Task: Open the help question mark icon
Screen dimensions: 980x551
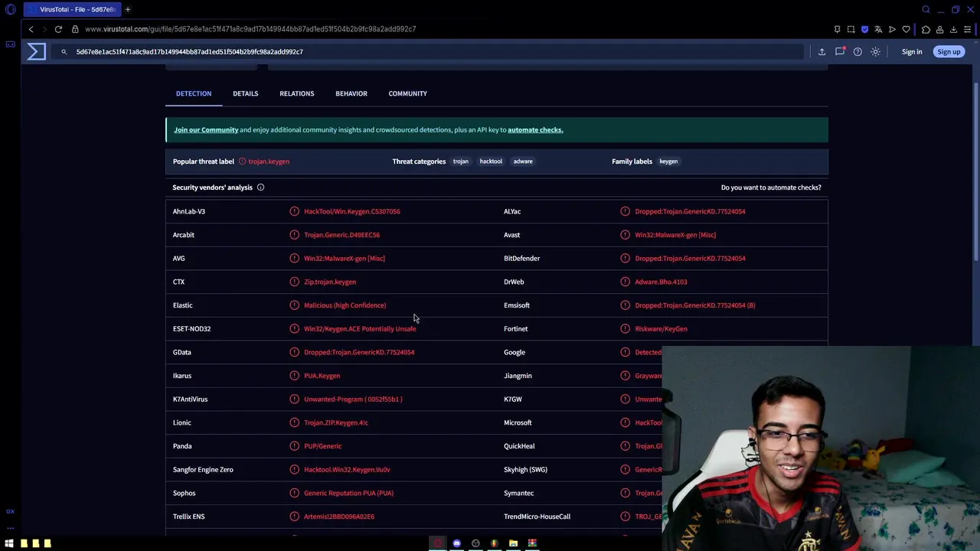Action: 857,52
